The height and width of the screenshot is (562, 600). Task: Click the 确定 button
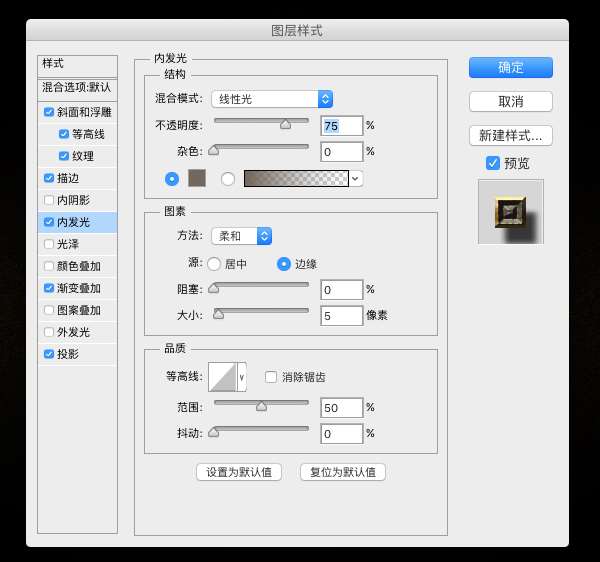tap(510, 67)
